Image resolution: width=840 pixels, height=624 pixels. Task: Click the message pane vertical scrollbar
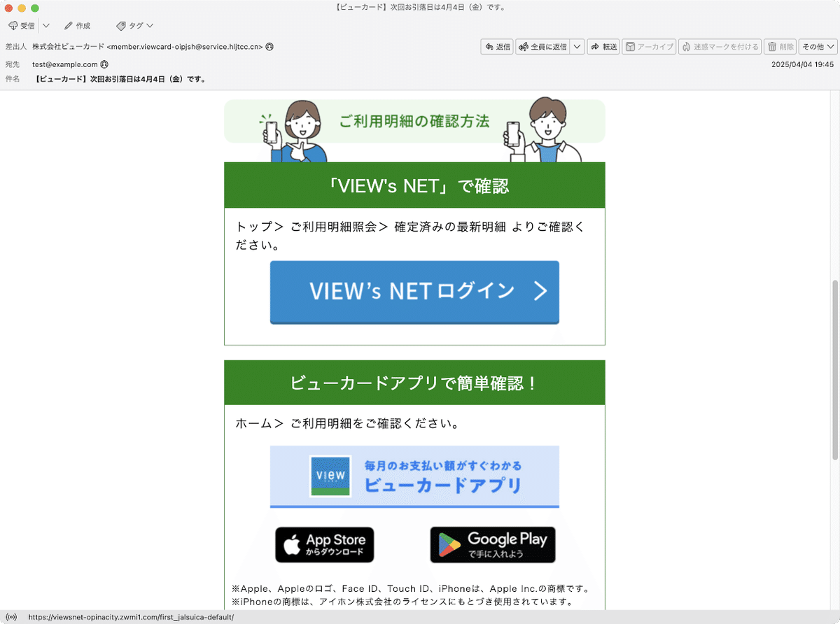pyautogui.click(x=834, y=369)
